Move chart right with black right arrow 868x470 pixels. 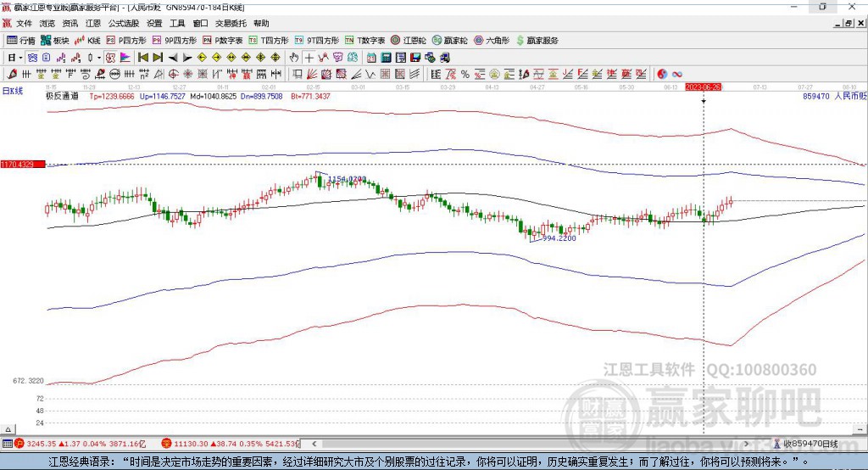click(187, 58)
